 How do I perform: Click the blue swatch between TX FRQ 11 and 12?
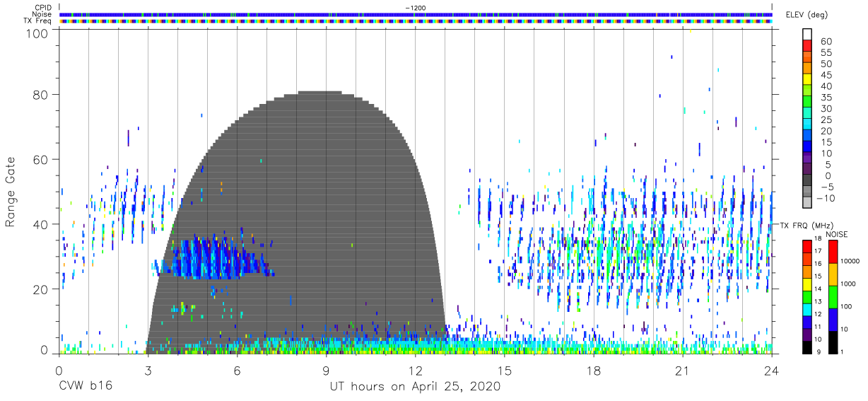[x=807, y=322]
